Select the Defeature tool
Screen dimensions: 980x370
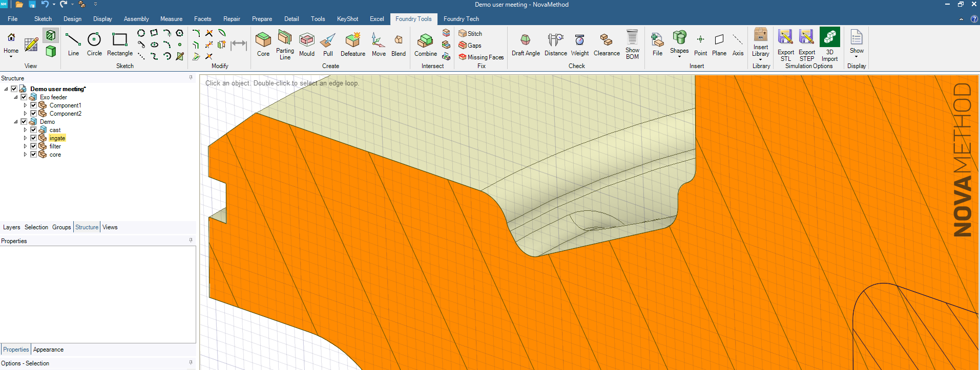pos(352,44)
